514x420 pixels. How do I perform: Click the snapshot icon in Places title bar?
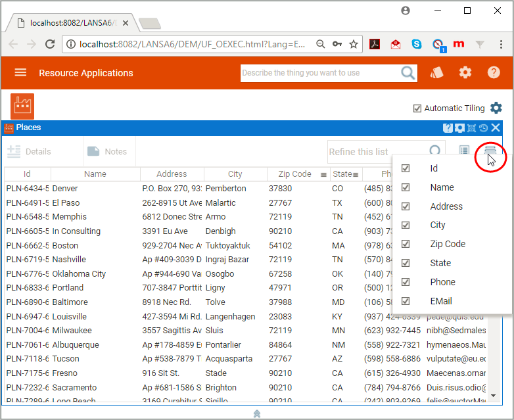459,128
